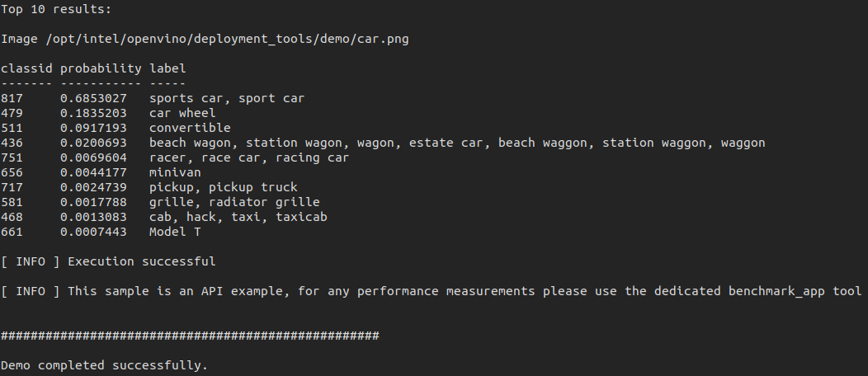Click the "Top 10 results:" heading
This screenshot has height=376, width=868.
point(55,9)
